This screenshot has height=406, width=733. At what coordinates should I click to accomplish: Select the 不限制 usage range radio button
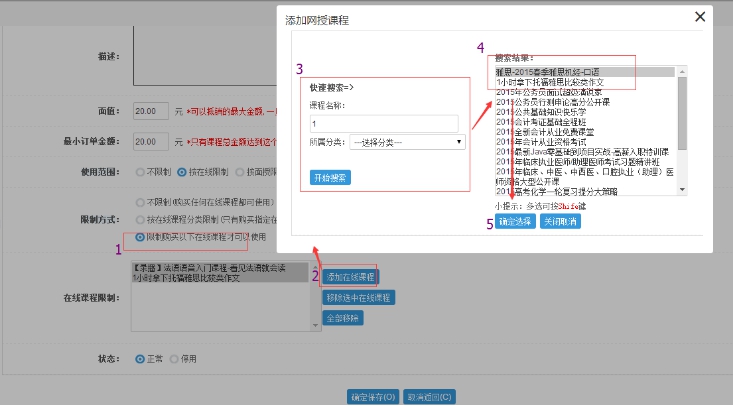[x=139, y=172]
